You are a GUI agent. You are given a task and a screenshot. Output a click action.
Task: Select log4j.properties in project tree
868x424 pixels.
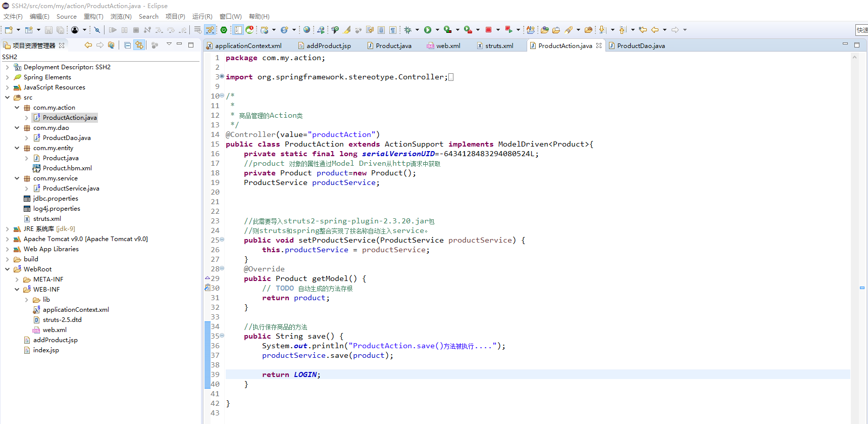click(x=57, y=209)
